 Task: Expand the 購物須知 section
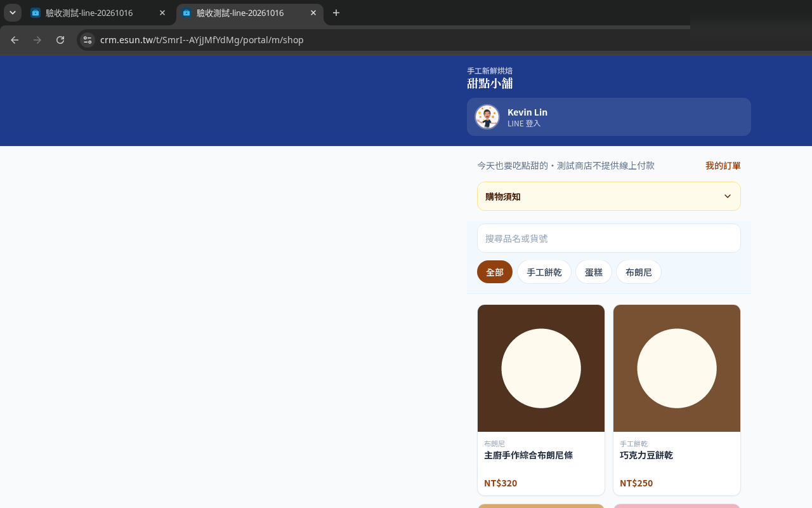[609, 196]
